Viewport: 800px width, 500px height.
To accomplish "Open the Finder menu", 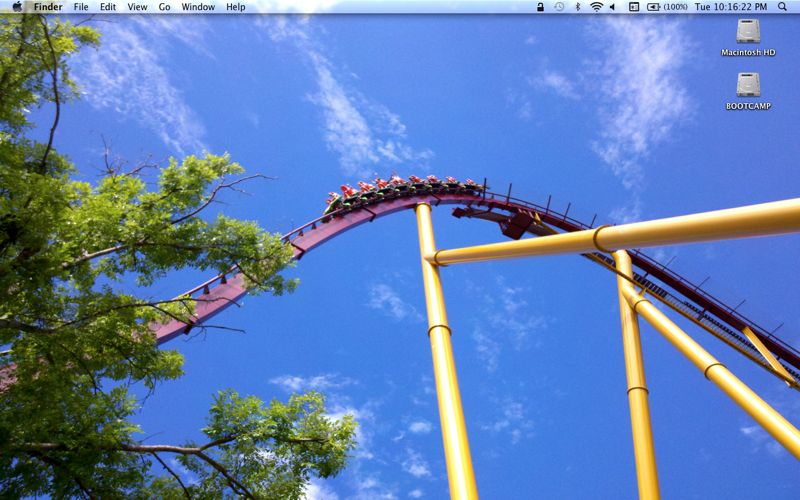I will tap(48, 7).
